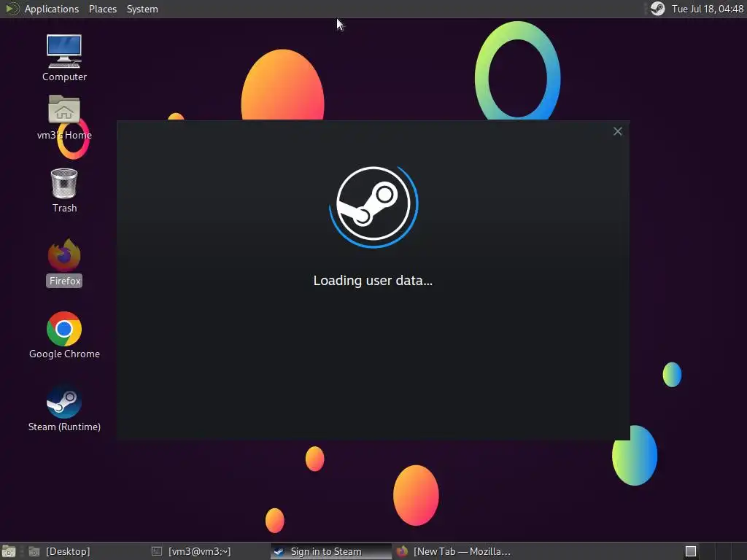The image size is (747, 560).
Task: Switch to the New Tab Mozilla taskbar entry
Action: 454,551
